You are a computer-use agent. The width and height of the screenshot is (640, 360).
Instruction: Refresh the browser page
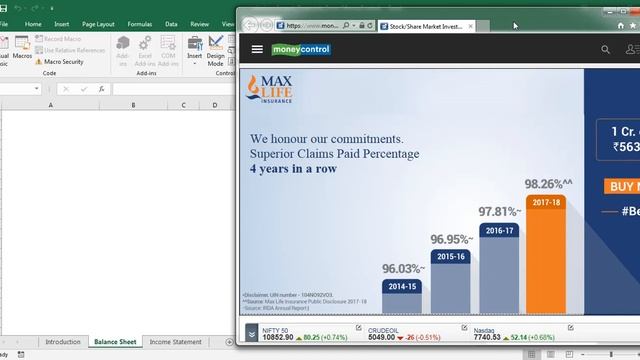pos(370,25)
